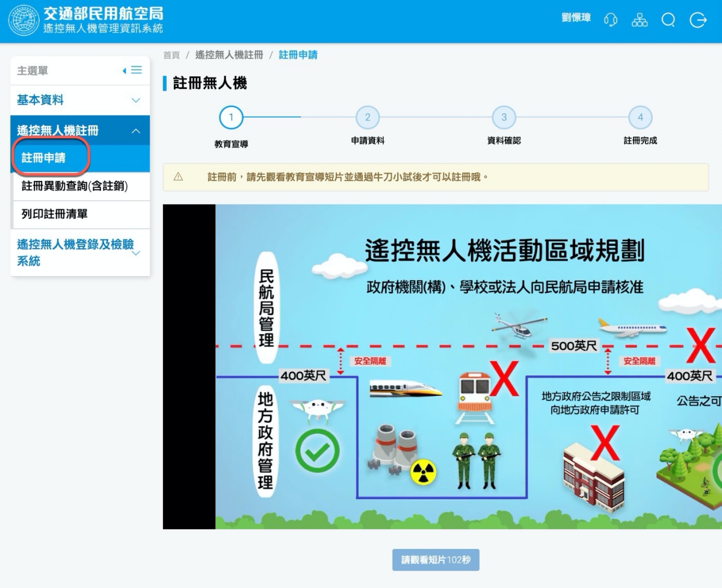The width and height of the screenshot is (722, 588).
Task: Select step 2 申請資料 circle
Action: tap(368, 117)
